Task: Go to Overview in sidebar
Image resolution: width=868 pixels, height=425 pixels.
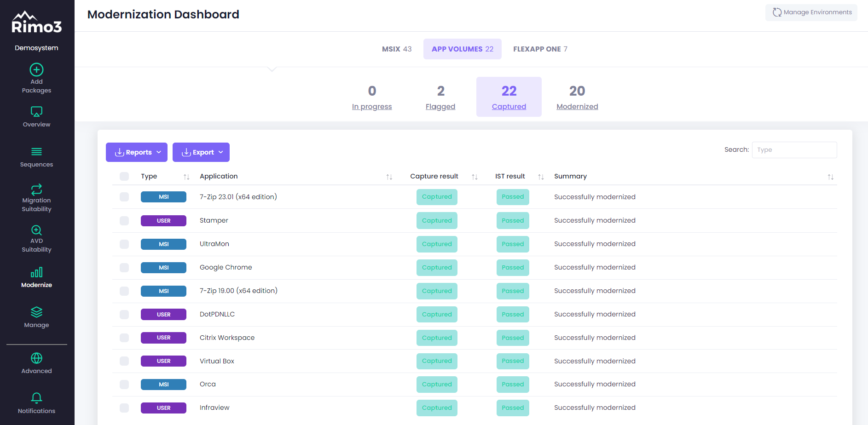Action: pos(36,117)
